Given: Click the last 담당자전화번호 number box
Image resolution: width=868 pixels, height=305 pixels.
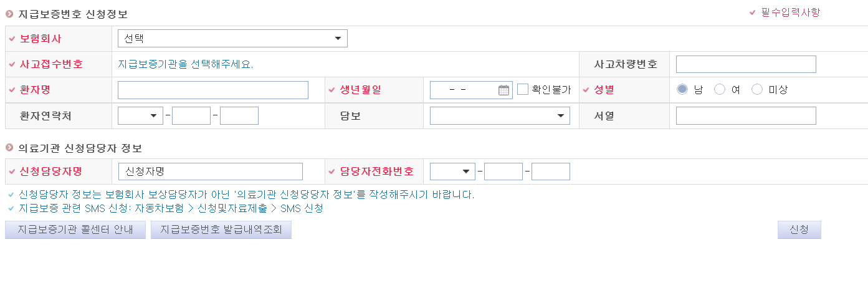Looking at the screenshot, I should [x=551, y=172].
